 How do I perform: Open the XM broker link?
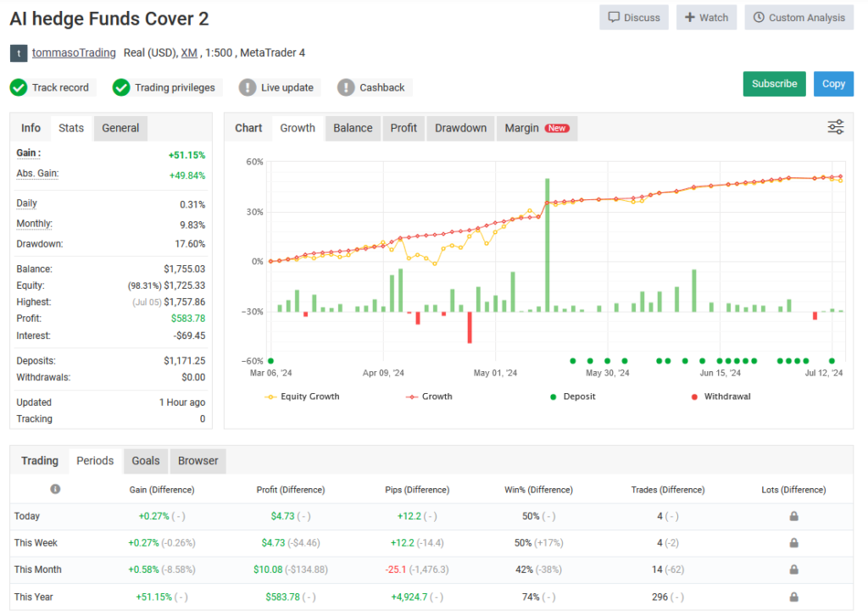tap(189, 53)
